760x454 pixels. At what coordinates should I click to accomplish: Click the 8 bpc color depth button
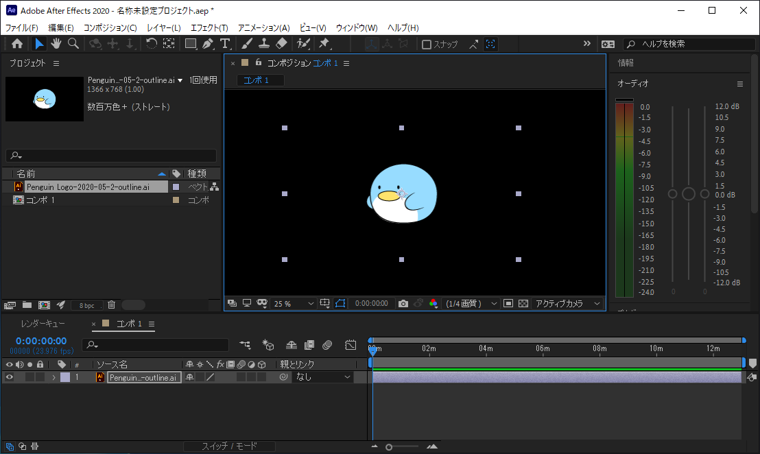point(87,305)
